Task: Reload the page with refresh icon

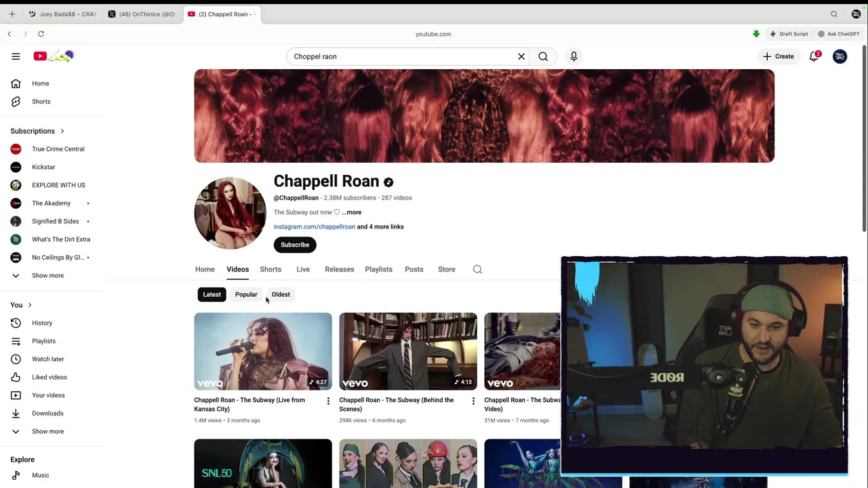Action: point(41,34)
